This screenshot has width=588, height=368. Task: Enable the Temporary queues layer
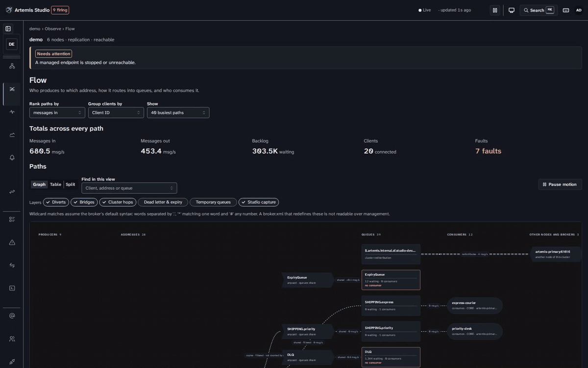213,202
